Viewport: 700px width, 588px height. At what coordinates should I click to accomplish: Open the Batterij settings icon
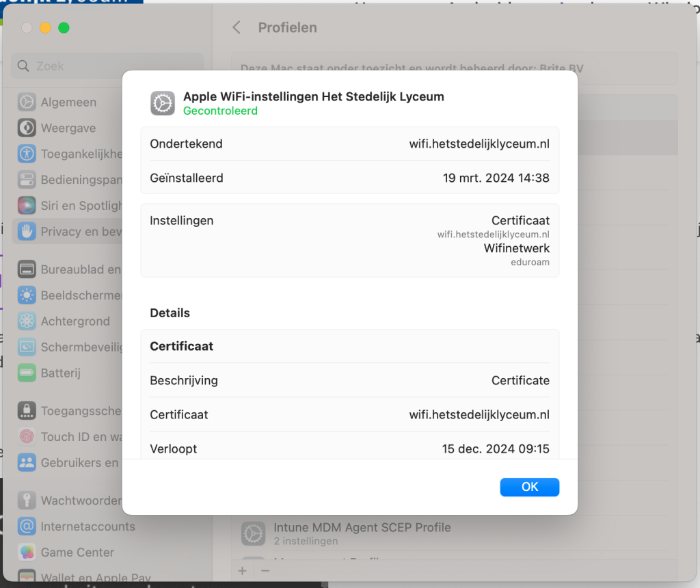(x=27, y=373)
